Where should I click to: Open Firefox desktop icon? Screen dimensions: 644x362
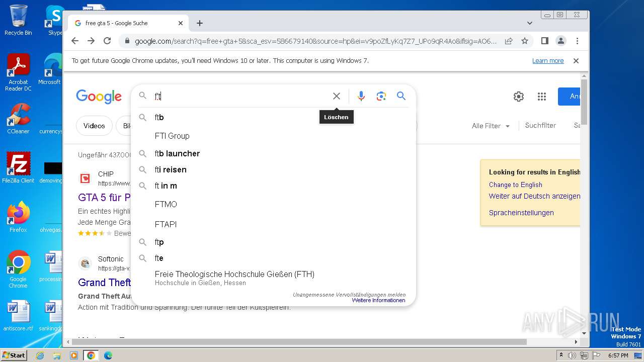coord(18,217)
